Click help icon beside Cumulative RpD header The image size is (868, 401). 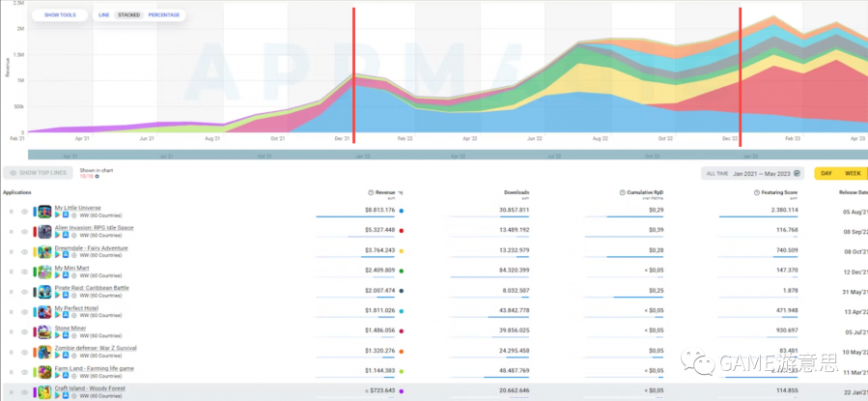click(620, 192)
